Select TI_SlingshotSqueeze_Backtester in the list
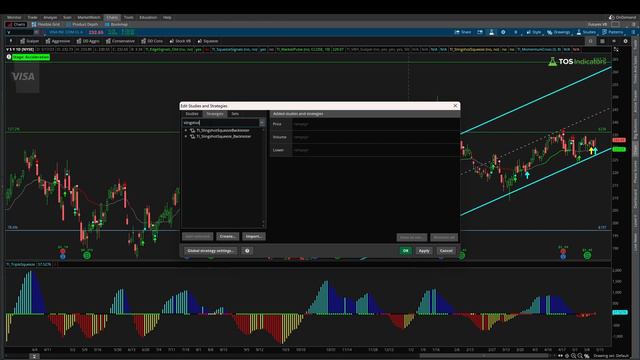The image size is (640, 360). [x=224, y=136]
